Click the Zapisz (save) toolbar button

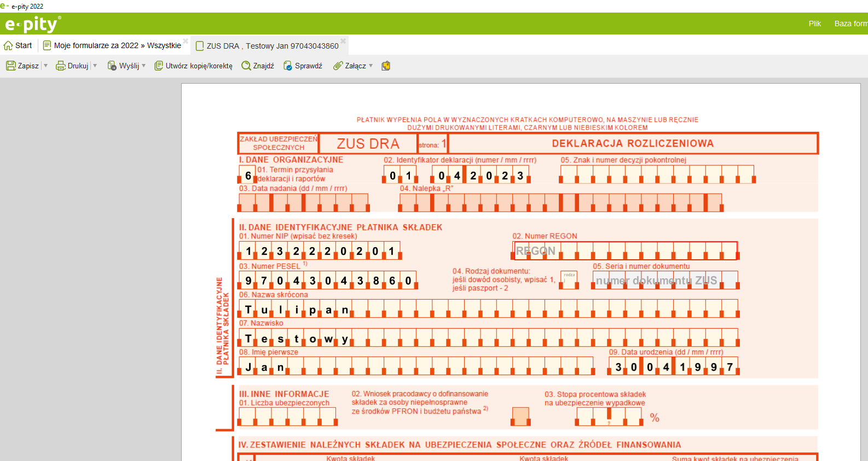(x=22, y=66)
